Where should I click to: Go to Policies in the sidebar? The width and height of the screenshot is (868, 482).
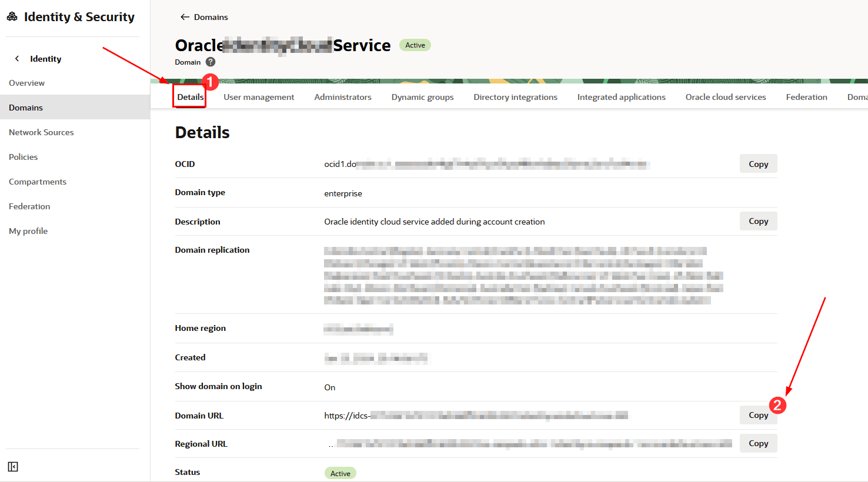(23, 157)
